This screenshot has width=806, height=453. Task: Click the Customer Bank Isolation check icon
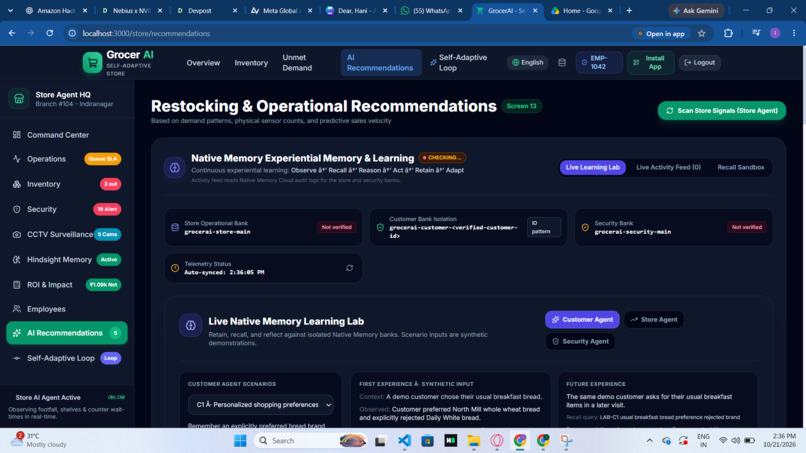point(380,227)
